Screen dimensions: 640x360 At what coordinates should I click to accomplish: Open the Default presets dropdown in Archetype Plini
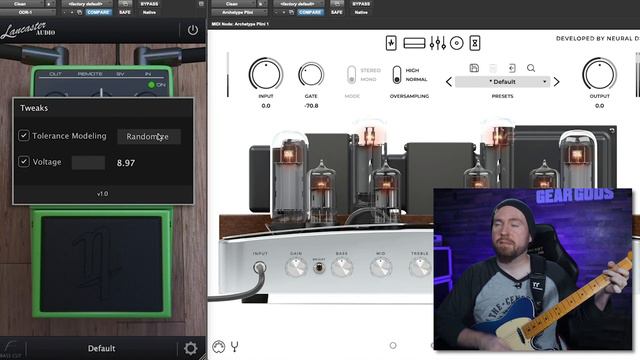point(502,82)
